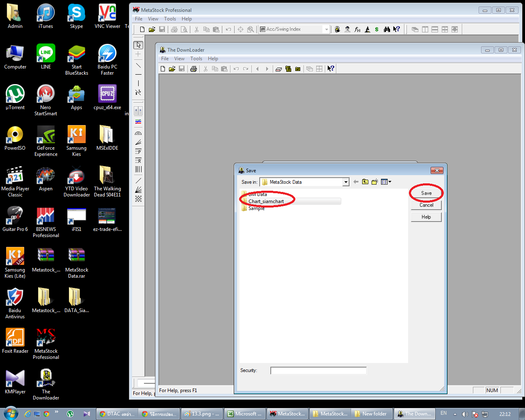Image resolution: width=525 pixels, height=420 pixels.
Task: Click the volume speaker tray icon
Action: 465,414
